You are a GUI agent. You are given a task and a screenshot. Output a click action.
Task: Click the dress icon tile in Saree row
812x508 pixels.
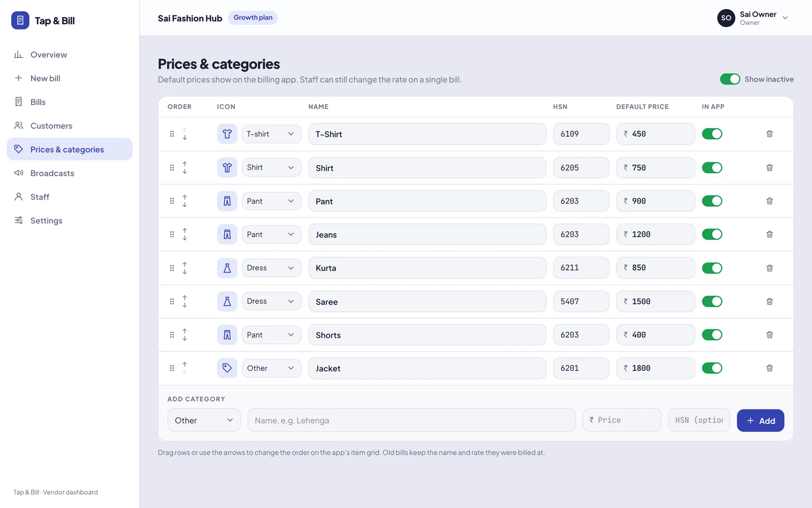pos(227,301)
